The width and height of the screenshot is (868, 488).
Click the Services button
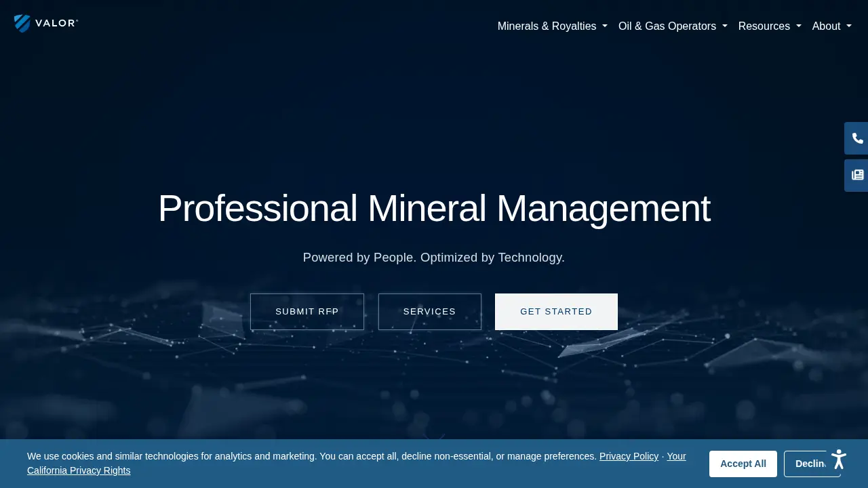(430, 312)
